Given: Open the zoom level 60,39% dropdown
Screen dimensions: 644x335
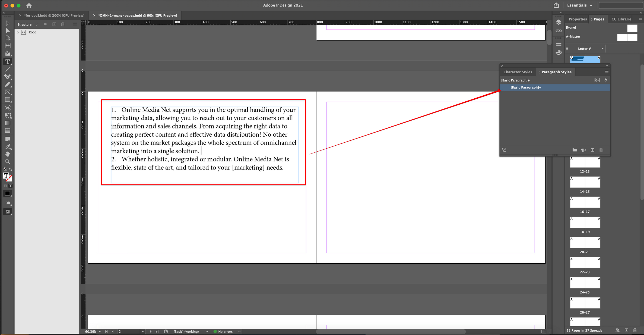Looking at the screenshot, I should click(99, 331).
